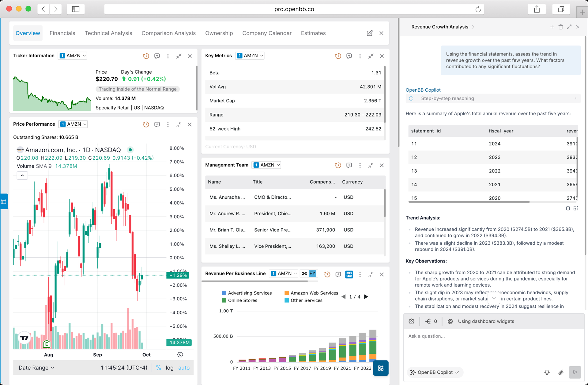Click the TradingView logo on chart
The height and width of the screenshot is (385, 588).
tap(24, 338)
